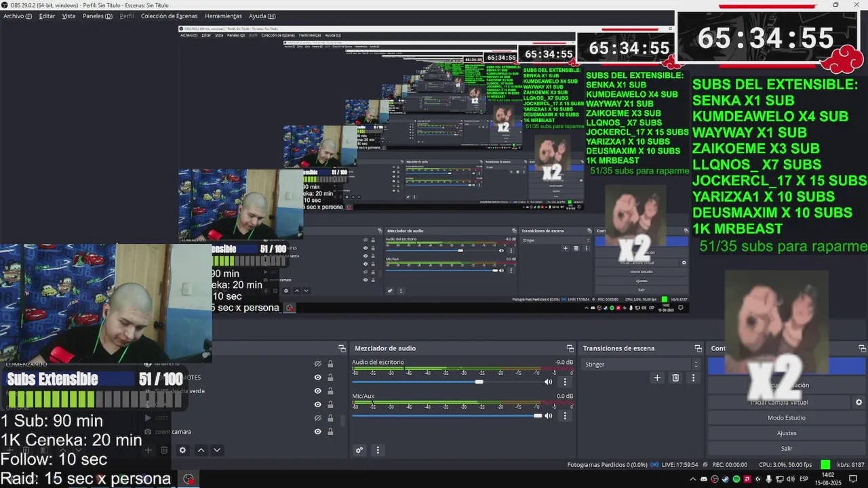
Task: Open Audio del escritorio three-dot options
Action: coord(565,382)
